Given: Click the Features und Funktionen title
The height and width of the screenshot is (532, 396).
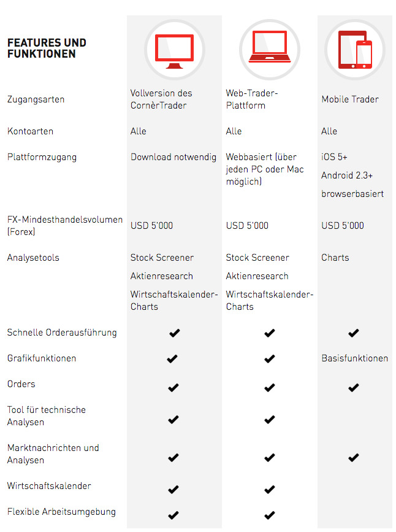Looking at the screenshot, I should click(x=47, y=48).
